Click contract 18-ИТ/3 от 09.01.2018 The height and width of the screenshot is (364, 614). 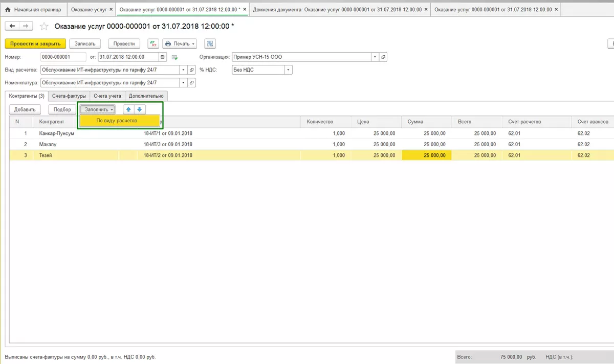click(168, 144)
